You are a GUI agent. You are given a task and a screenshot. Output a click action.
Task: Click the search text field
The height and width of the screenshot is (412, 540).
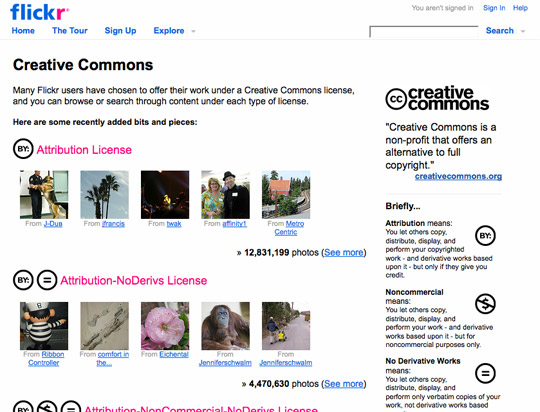[x=424, y=31]
